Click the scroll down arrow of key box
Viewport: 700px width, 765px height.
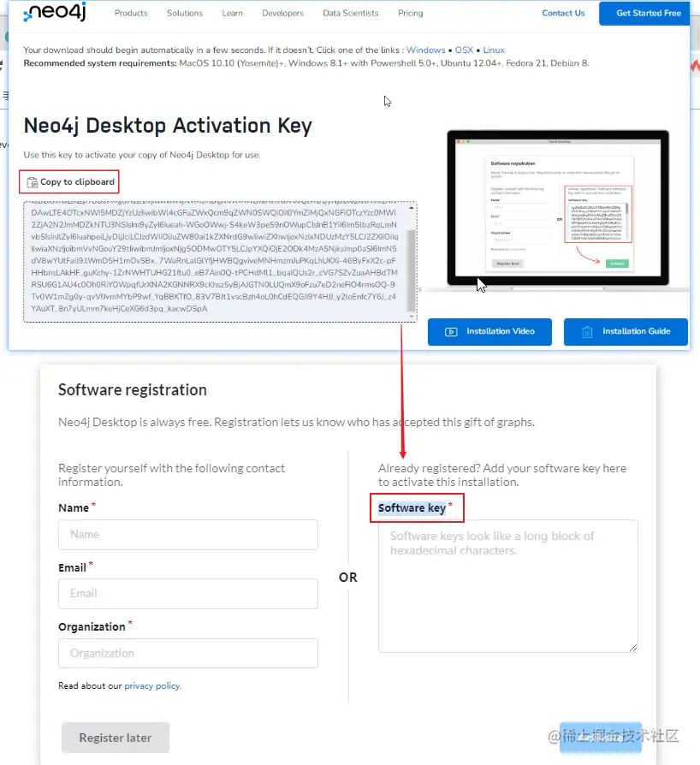point(412,316)
